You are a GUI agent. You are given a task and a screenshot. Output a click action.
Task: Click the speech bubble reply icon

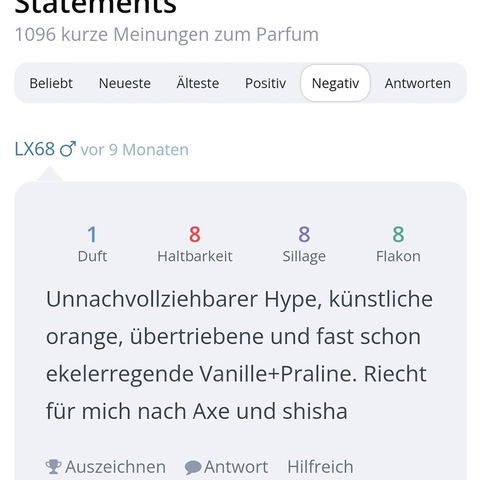click(193, 467)
